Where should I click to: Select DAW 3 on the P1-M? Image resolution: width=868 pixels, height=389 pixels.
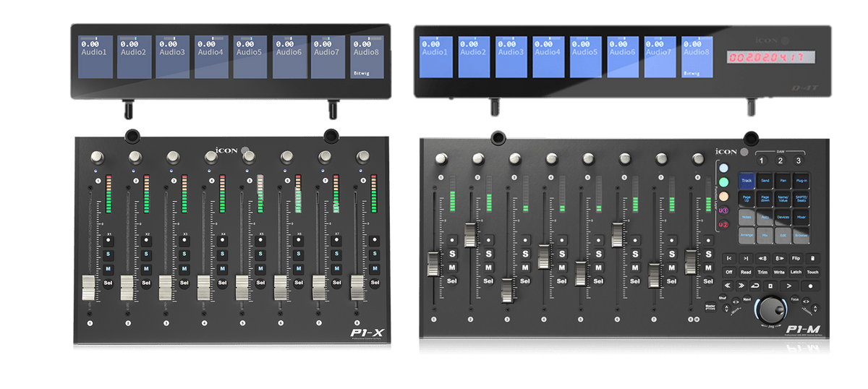(799, 161)
